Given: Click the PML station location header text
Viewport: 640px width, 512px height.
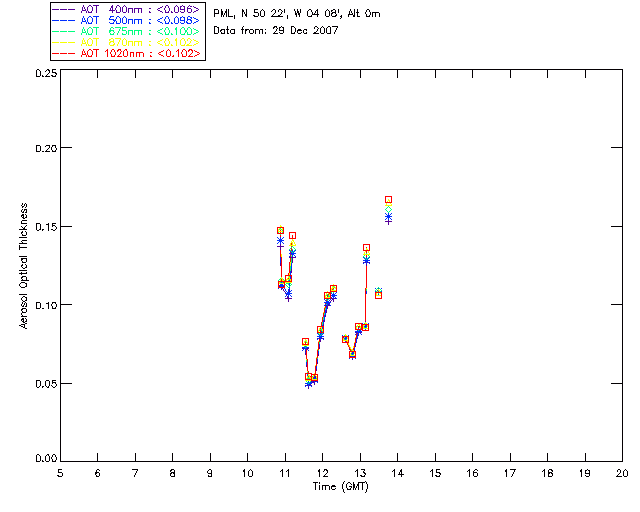Looking at the screenshot, I should point(297,13).
